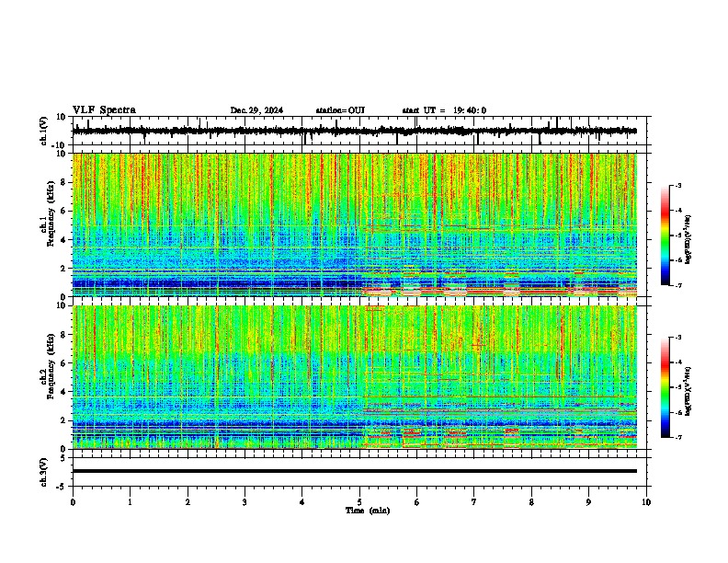This screenshot has height=563, width=728.
Task: Click the time-axis tick label "3"
Action: (245, 502)
